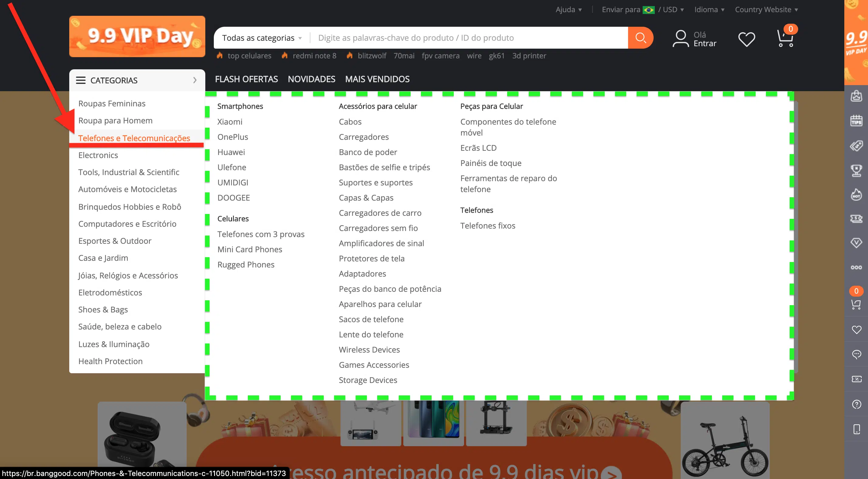Screen dimensions: 868x479
Task: Open the sidebar trophy icon
Action: coord(856,170)
